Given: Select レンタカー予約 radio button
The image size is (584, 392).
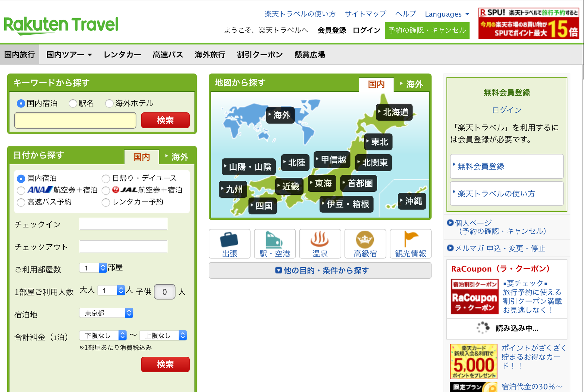Looking at the screenshot, I should 106,203.
